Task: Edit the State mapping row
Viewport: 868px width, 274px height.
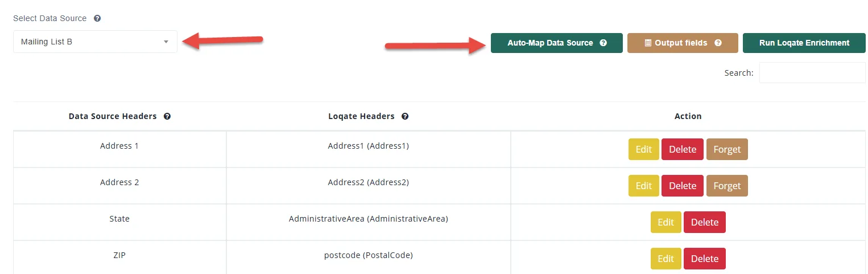Action: [666, 222]
